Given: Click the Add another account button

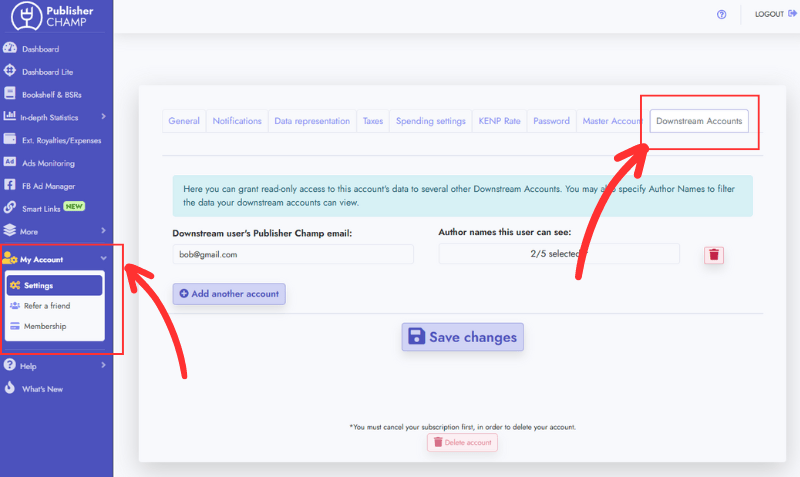Looking at the screenshot, I should point(229,294).
